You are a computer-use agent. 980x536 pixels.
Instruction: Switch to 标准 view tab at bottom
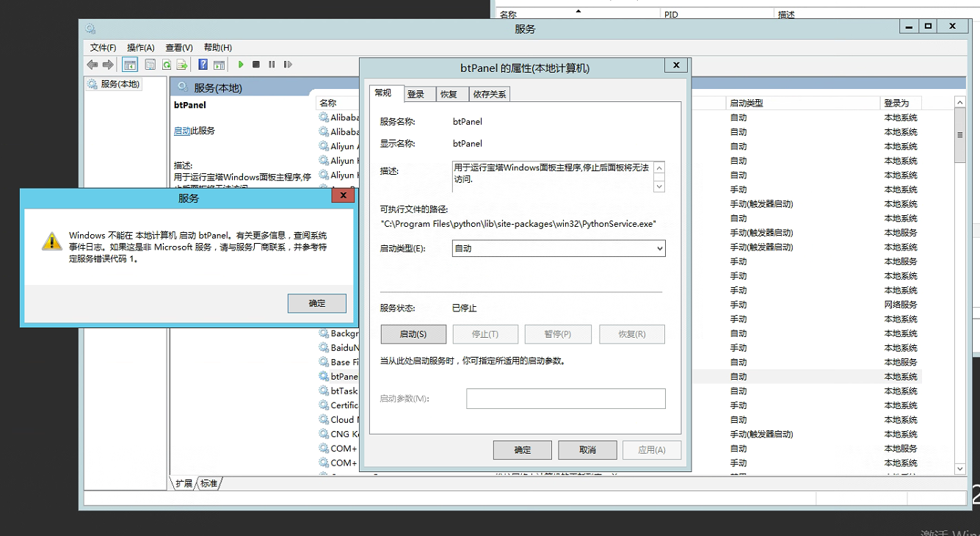(209, 483)
